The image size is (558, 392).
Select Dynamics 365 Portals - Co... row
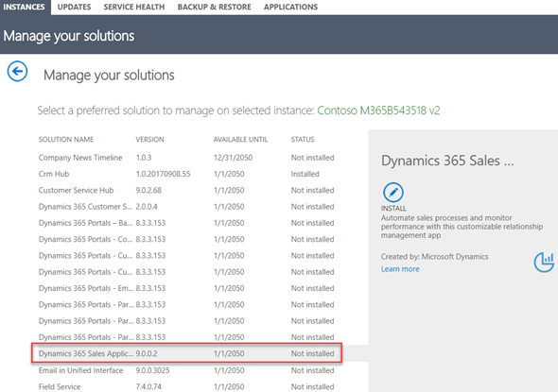tap(186, 239)
